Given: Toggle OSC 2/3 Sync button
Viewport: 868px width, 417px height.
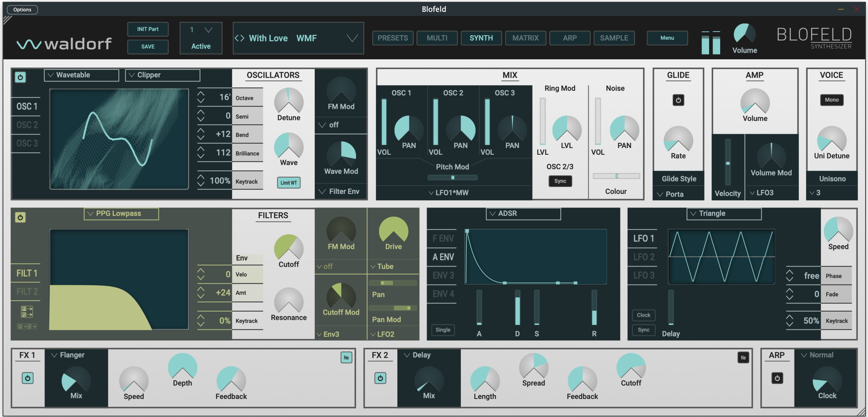Looking at the screenshot, I should coord(560,181).
